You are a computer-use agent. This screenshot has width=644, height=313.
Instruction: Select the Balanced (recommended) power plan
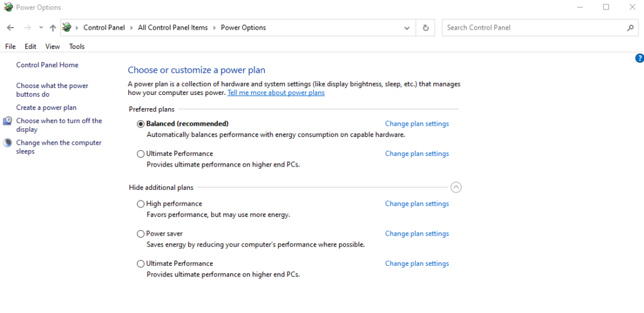click(140, 124)
